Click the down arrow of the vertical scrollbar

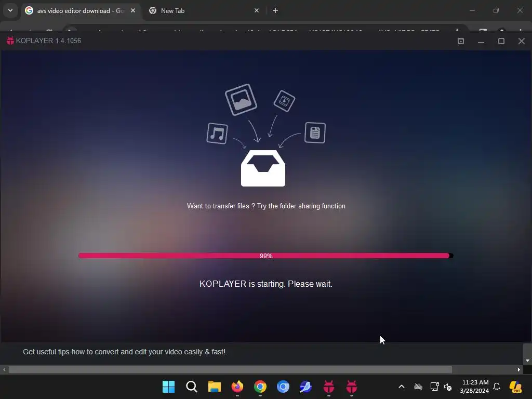point(527,361)
